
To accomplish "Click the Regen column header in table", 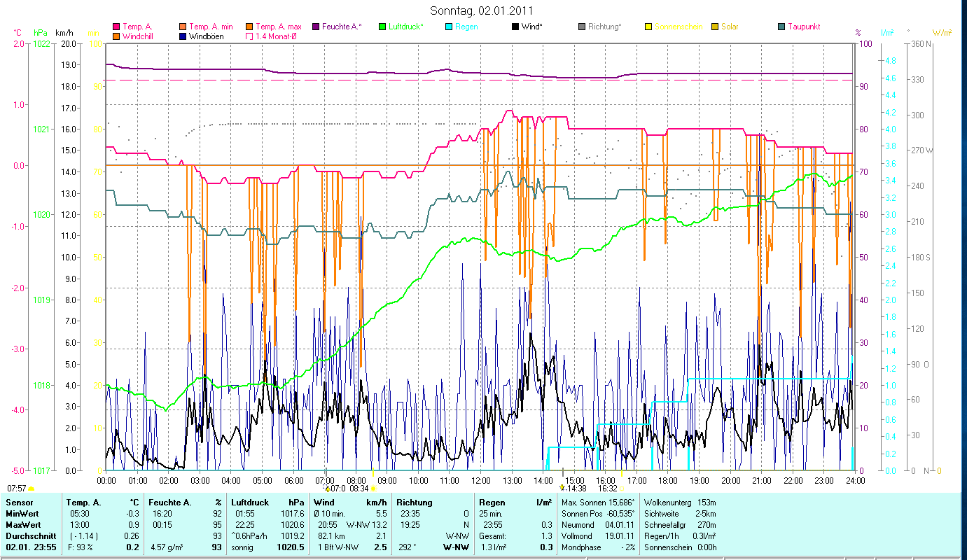I will pos(490,503).
